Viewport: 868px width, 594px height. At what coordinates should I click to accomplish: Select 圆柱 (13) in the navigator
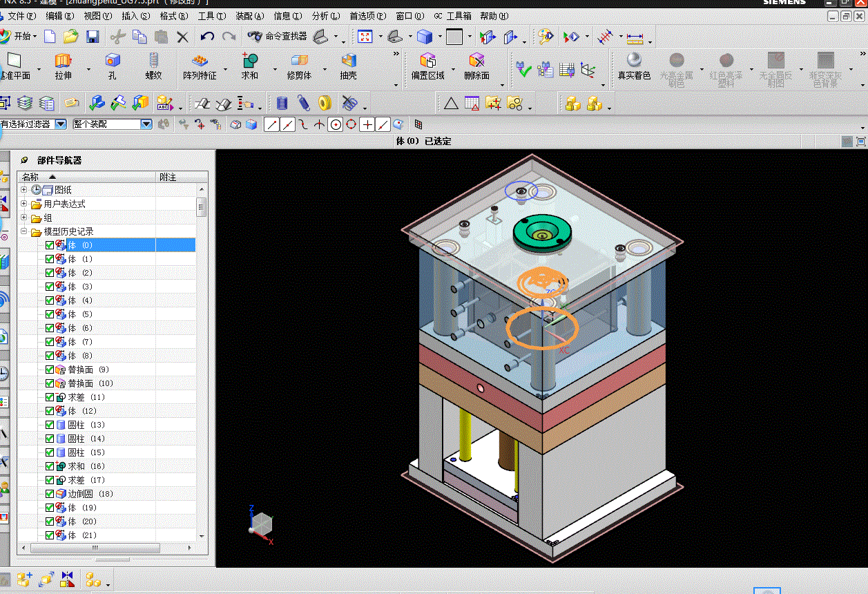[x=86, y=425]
